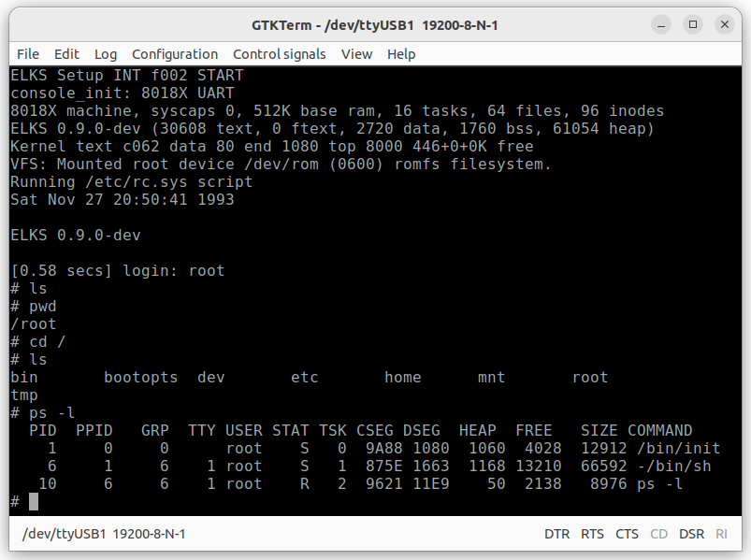Open the Log menu

[106, 54]
